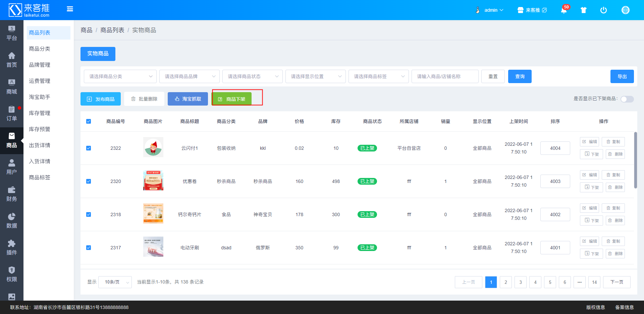Select 运费管理 in the submenu
The height and width of the screenshot is (314, 644).
(x=48, y=81)
